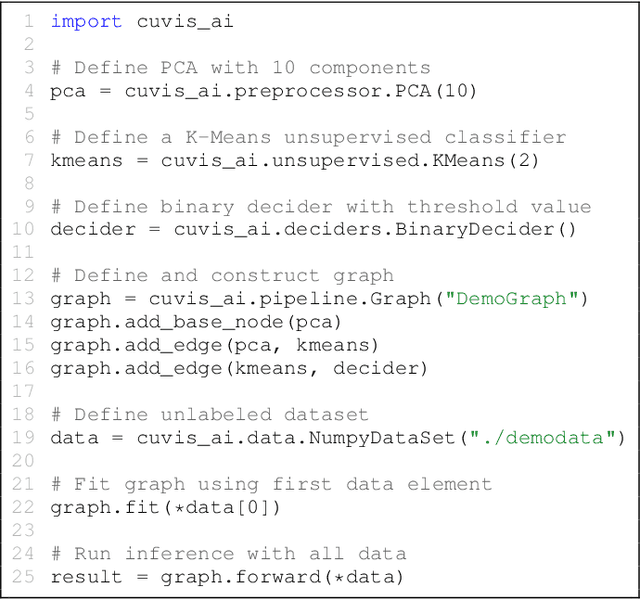Click line number 4 in the gutter
This screenshot has width=640, height=599.
click(29, 91)
